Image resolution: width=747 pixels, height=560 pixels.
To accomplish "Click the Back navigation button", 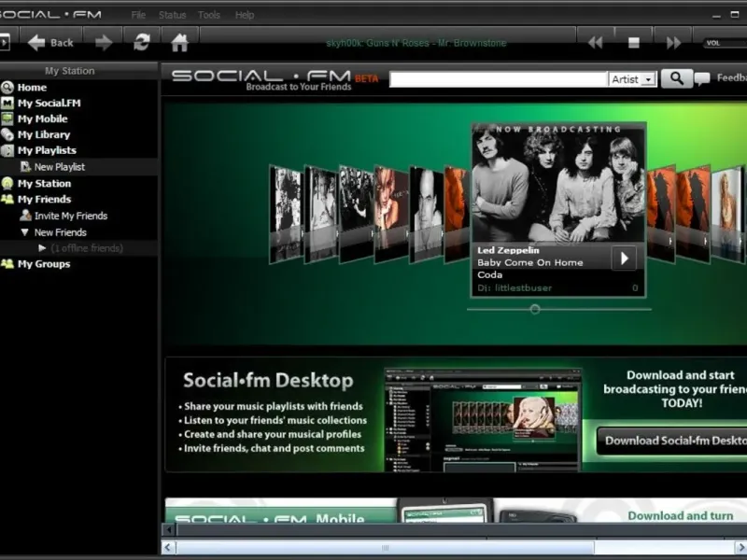I will click(x=50, y=42).
